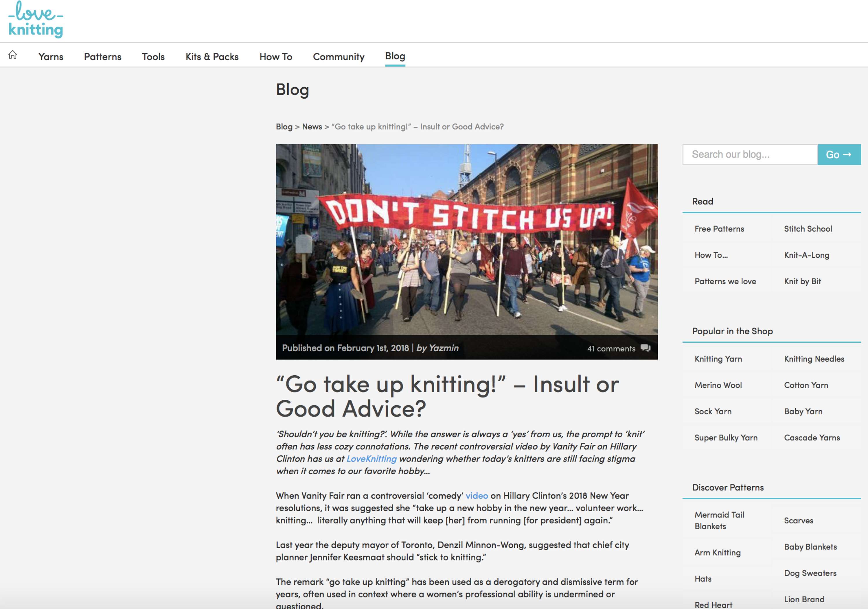Click Published on February 1st, 2018 text
Viewport: 868px width, 609px height.
click(x=345, y=348)
